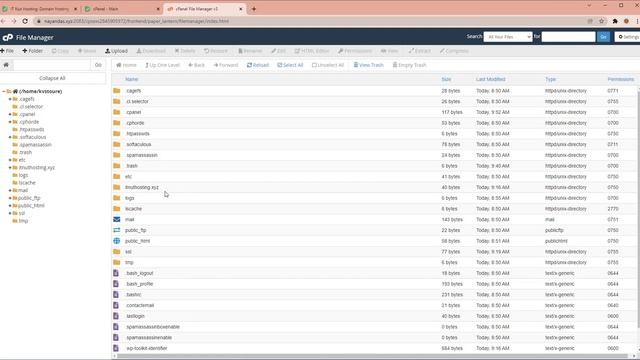The height and width of the screenshot is (360, 640).
Task: Sort by the Type column header
Action: (x=550, y=79)
